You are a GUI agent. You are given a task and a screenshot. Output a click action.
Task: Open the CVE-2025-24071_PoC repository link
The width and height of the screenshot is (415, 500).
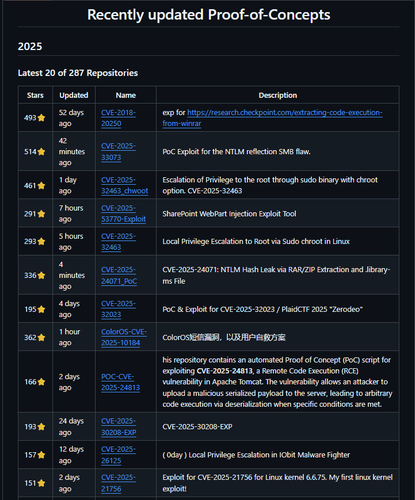coord(119,275)
